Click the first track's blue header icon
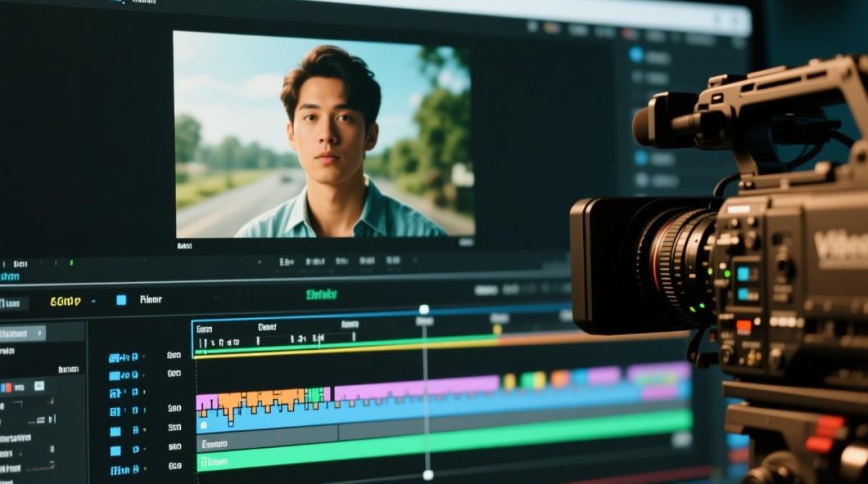Screen dimensions: 868x484 click(115, 357)
